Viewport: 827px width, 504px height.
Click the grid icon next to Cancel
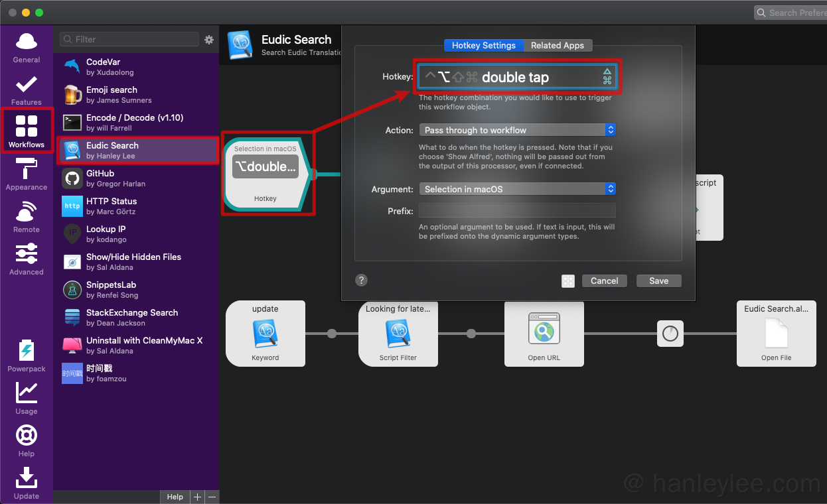pyautogui.click(x=568, y=281)
